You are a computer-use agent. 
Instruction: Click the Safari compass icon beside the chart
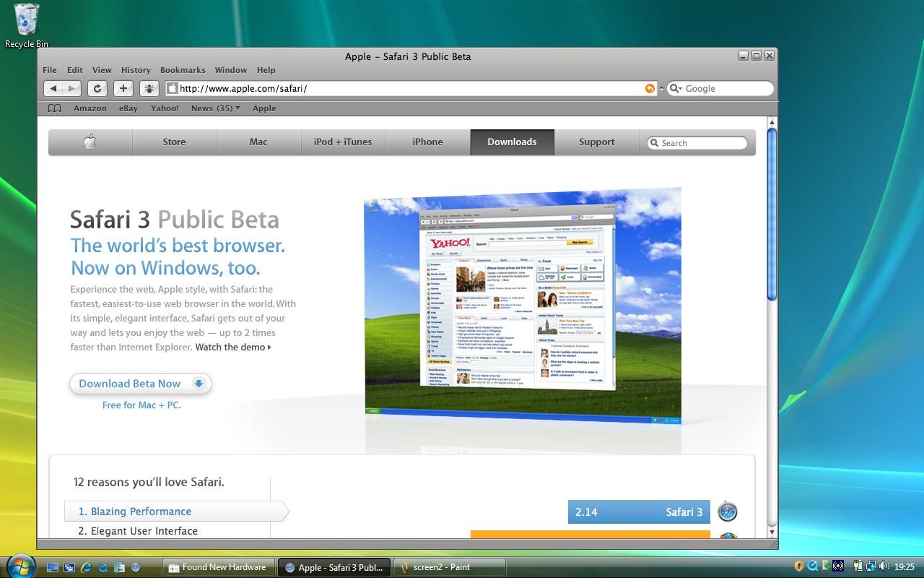click(727, 512)
